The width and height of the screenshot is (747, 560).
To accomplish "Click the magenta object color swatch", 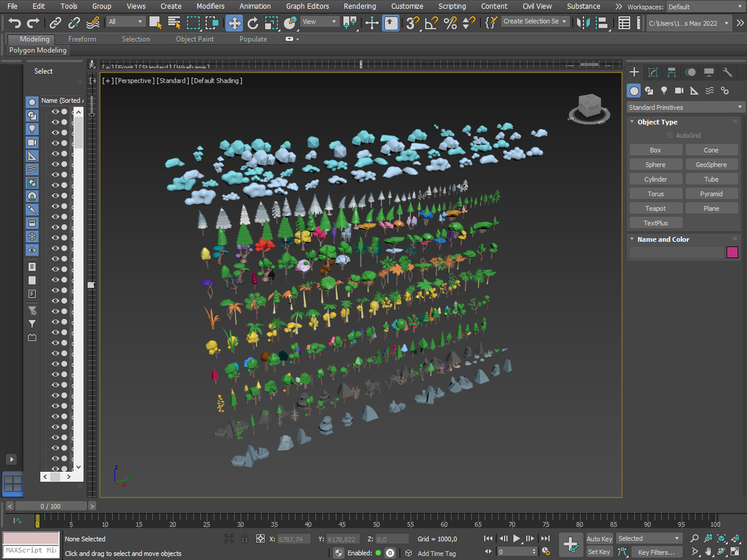I will [732, 252].
